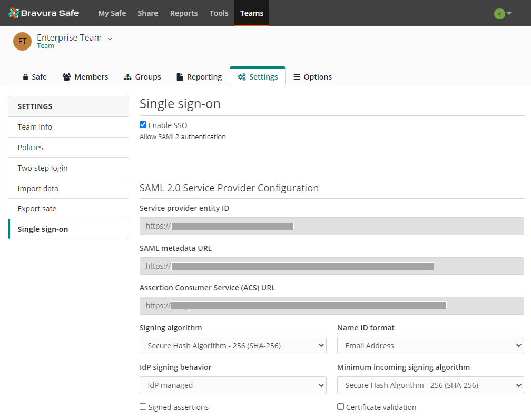The width and height of the screenshot is (531, 420).
Task: Open Two-step login settings page
Action: coord(68,168)
